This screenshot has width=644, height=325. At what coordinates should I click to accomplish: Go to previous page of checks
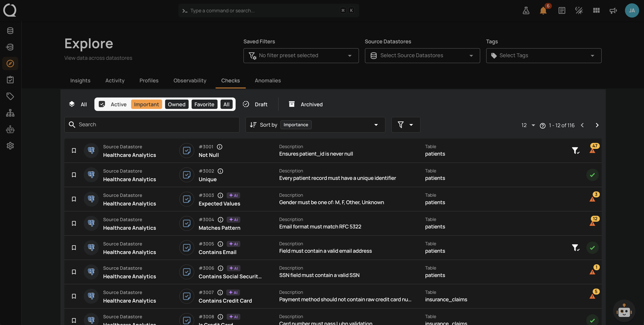coord(582,125)
